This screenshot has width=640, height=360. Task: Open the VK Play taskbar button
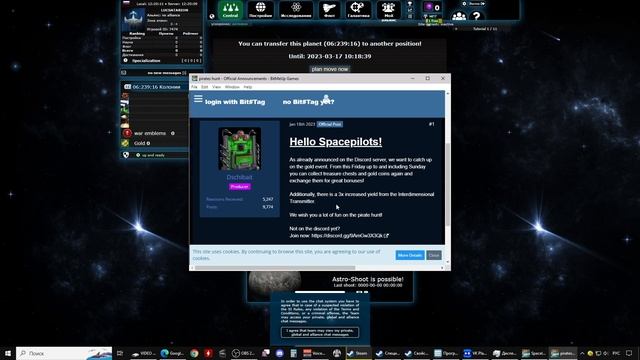click(475, 353)
